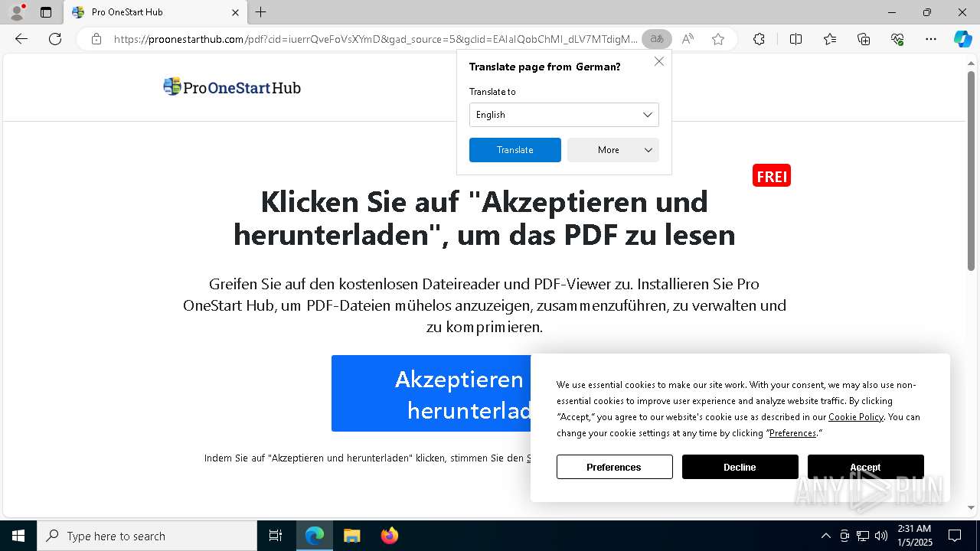
Task: Add this page to favorites star
Action: [718, 39]
